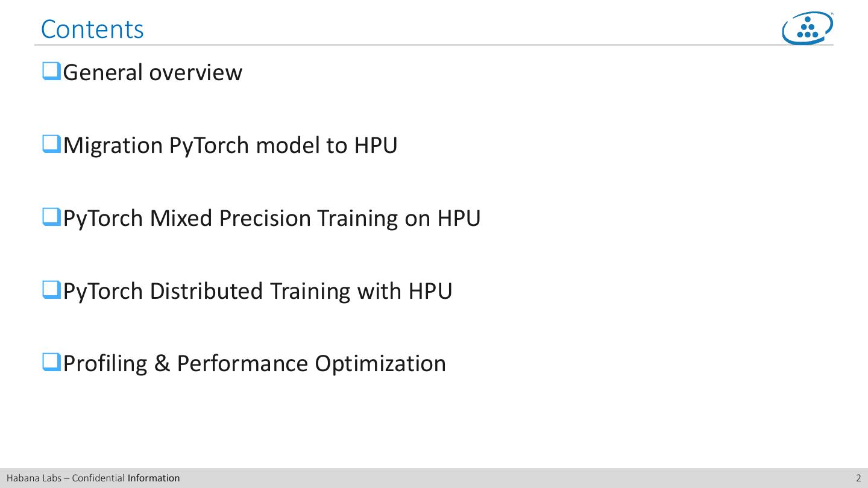This screenshot has height=488, width=868.
Task: Check the Distributed Training bullet box
Action: (51, 290)
